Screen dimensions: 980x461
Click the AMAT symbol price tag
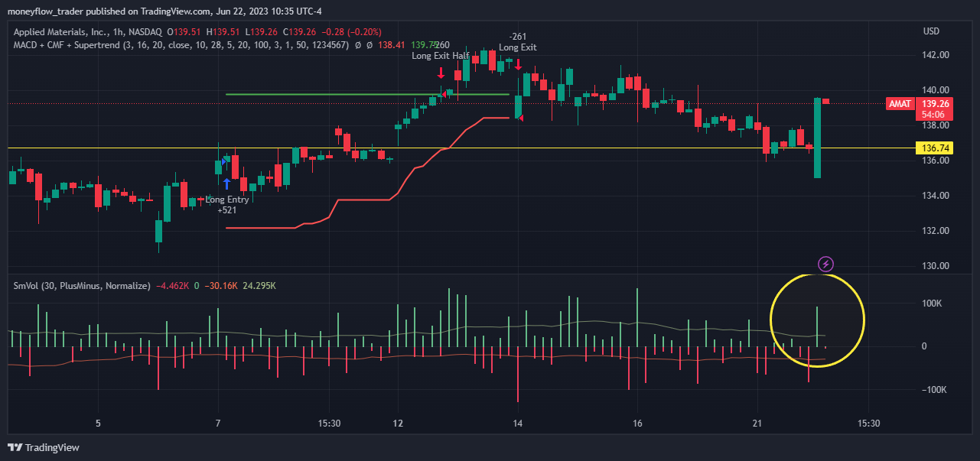point(899,104)
